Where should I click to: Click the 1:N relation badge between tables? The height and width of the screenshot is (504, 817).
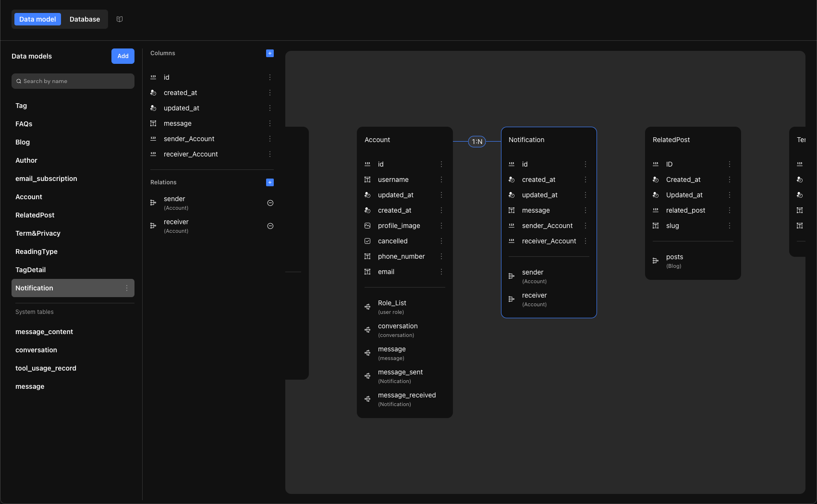pos(477,142)
